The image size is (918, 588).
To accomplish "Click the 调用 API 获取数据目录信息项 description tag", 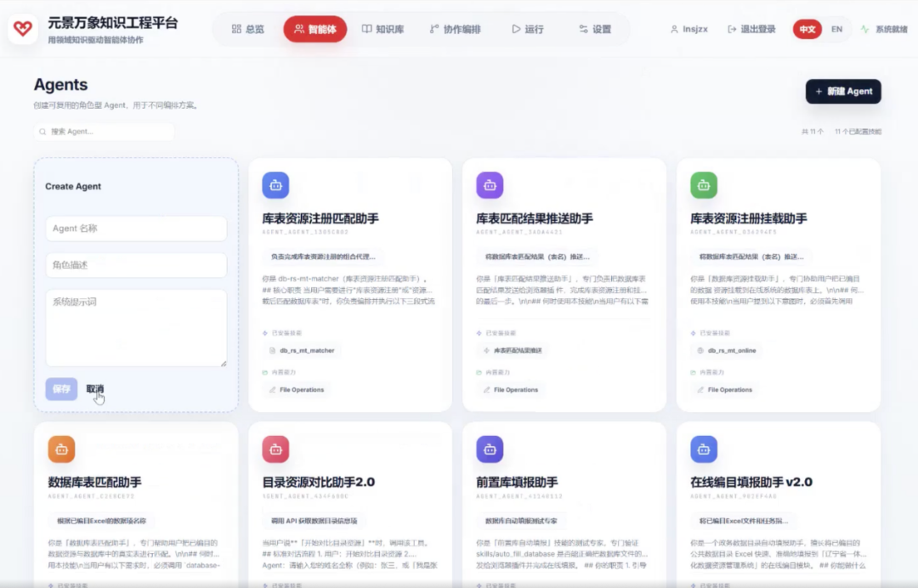I will coord(314,521).
